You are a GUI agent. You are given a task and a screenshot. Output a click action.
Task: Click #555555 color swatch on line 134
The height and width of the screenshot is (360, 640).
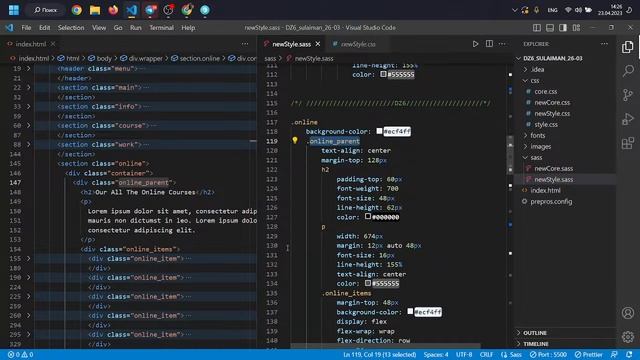point(368,283)
